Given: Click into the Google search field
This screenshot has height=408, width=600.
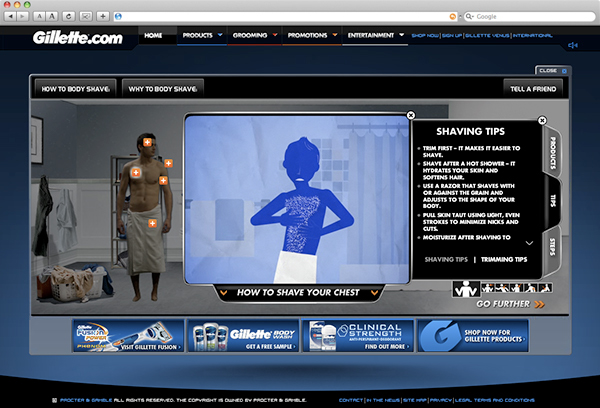Looking at the screenshot, I should pos(530,16).
